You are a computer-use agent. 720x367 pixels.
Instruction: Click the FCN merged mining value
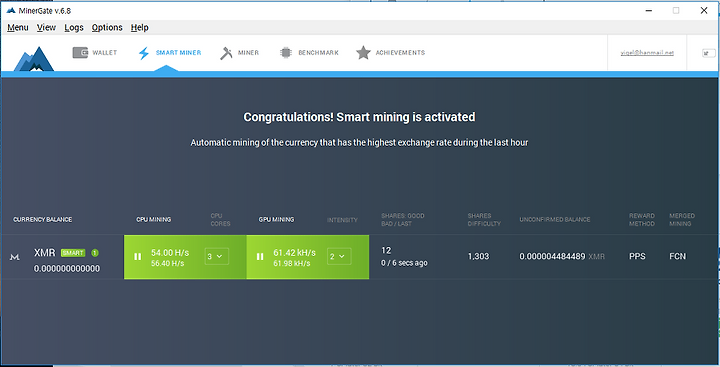[677, 256]
